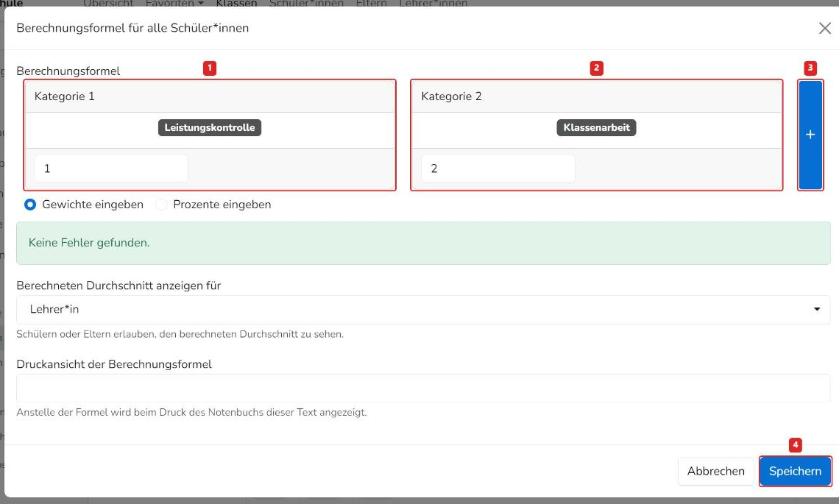Select the Gewichte eingeben radio option
Screen dimensions: 839x504
click(30, 205)
